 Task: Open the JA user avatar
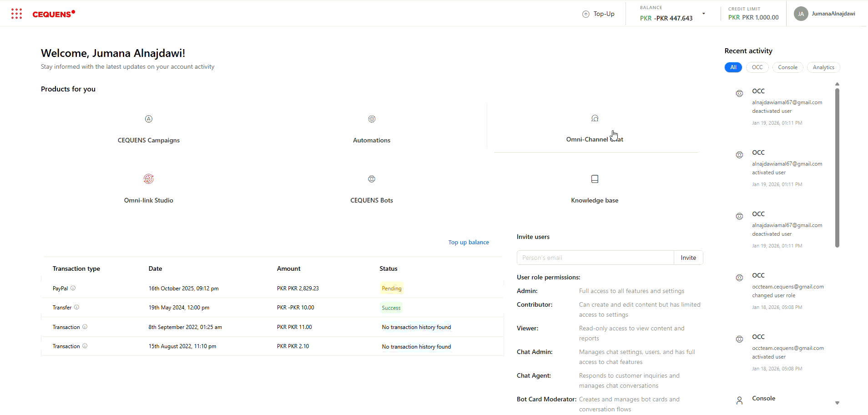coord(801,14)
